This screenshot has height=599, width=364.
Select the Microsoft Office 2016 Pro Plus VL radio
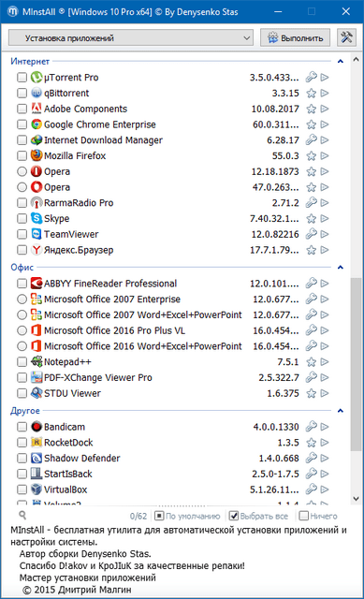click(22, 330)
